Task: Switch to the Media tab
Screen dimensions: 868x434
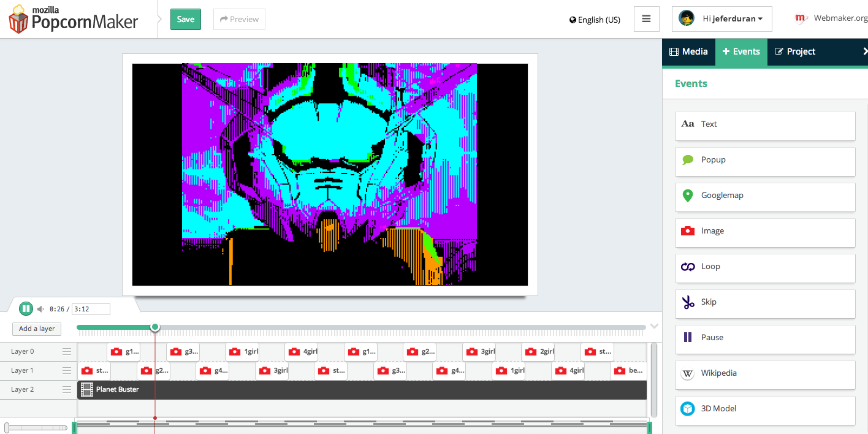Action: pos(688,51)
